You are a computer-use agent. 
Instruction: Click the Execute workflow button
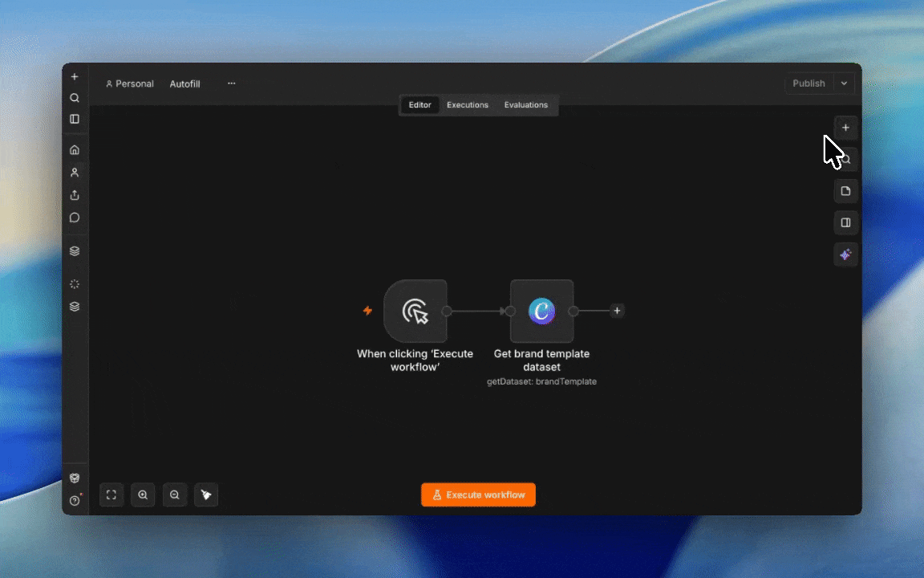[479, 495]
